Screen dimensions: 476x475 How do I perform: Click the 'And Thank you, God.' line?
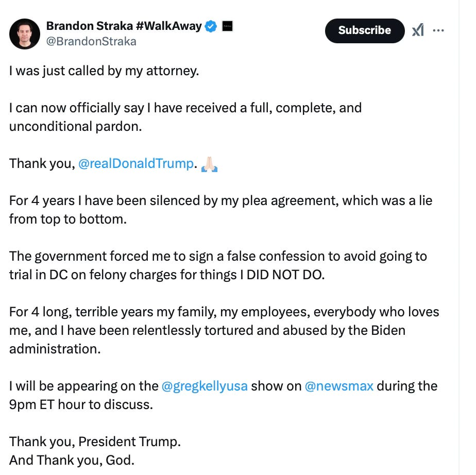coord(72,461)
